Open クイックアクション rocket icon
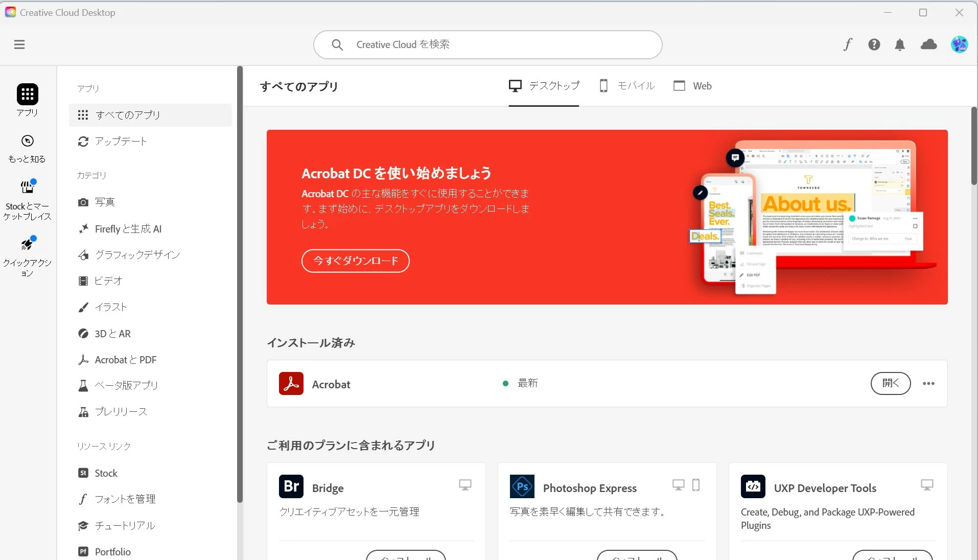Screen dimensions: 978x560 [28, 243]
